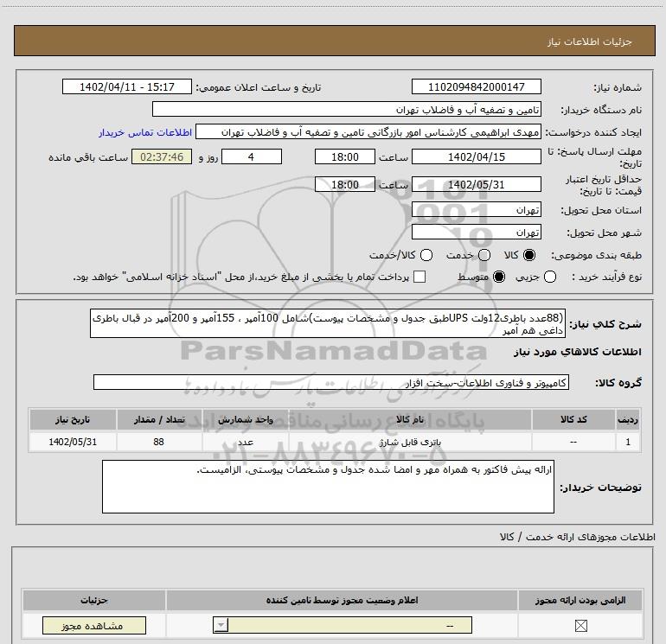Click the quantity cell 88
666x644 pixels.
coord(159,442)
